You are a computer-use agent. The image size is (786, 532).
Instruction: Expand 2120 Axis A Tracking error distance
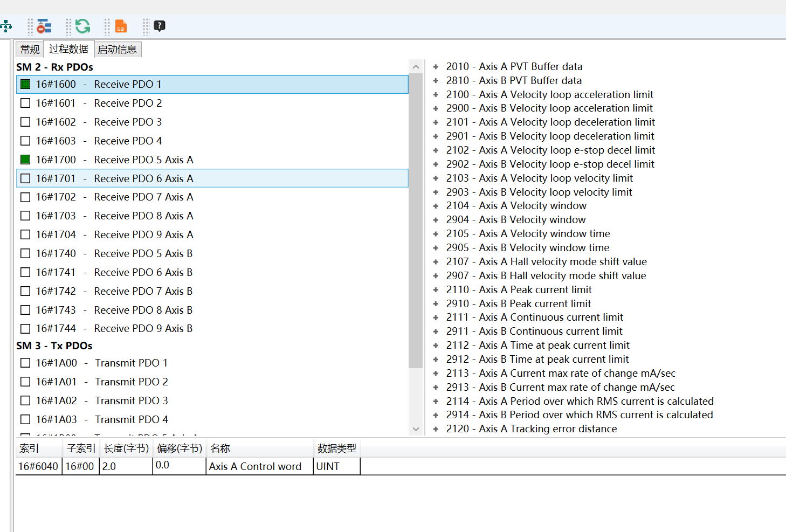436,429
